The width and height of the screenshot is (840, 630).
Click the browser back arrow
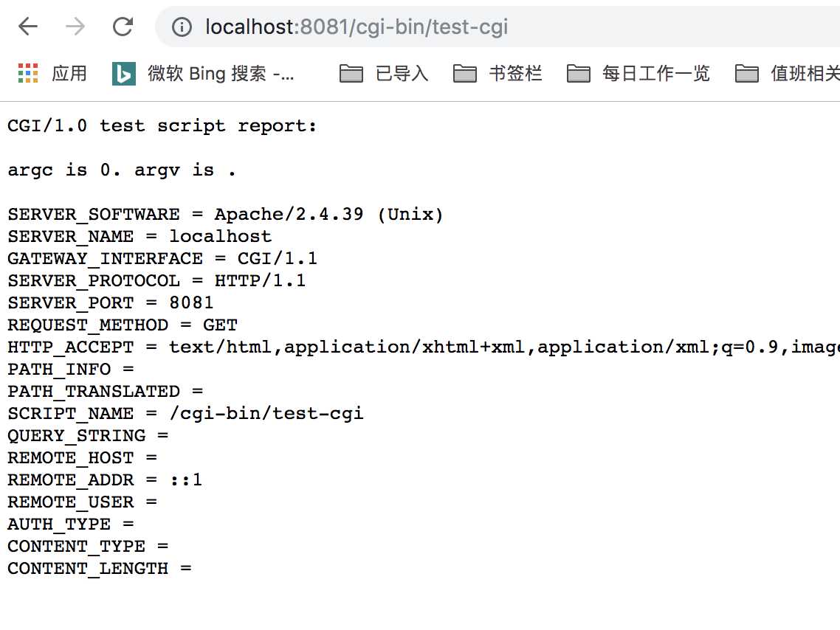(28, 27)
